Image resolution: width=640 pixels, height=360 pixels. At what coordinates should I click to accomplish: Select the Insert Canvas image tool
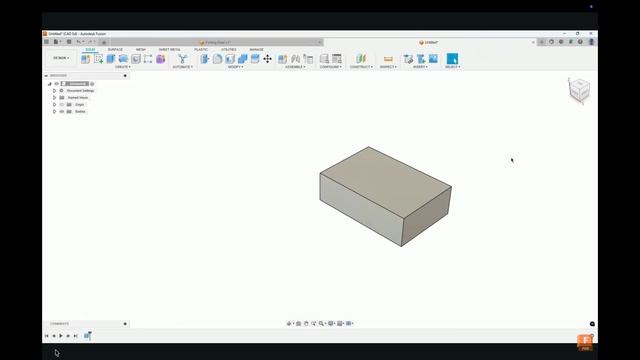click(433, 59)
